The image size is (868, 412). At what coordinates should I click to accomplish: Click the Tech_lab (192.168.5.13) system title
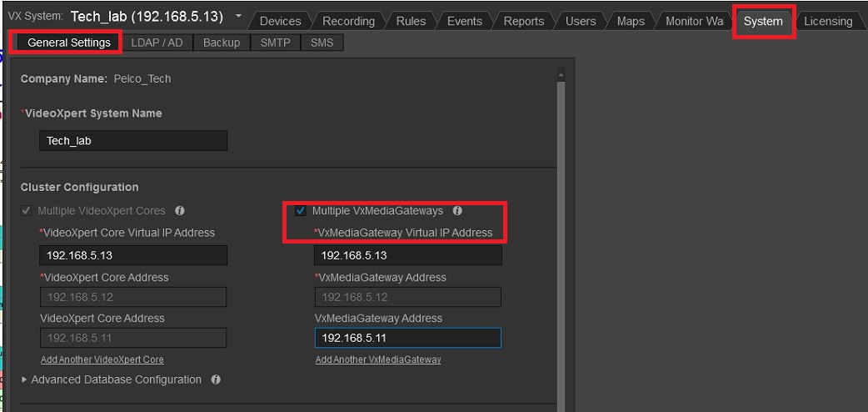click(147, 17)
